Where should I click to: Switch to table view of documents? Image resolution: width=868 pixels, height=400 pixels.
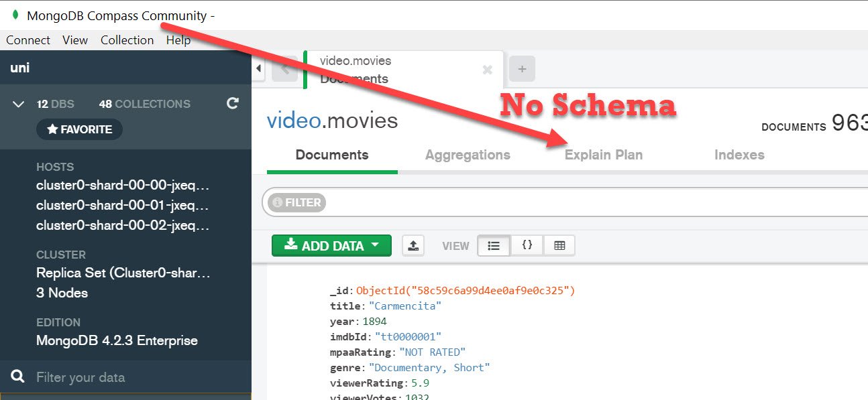559,245
